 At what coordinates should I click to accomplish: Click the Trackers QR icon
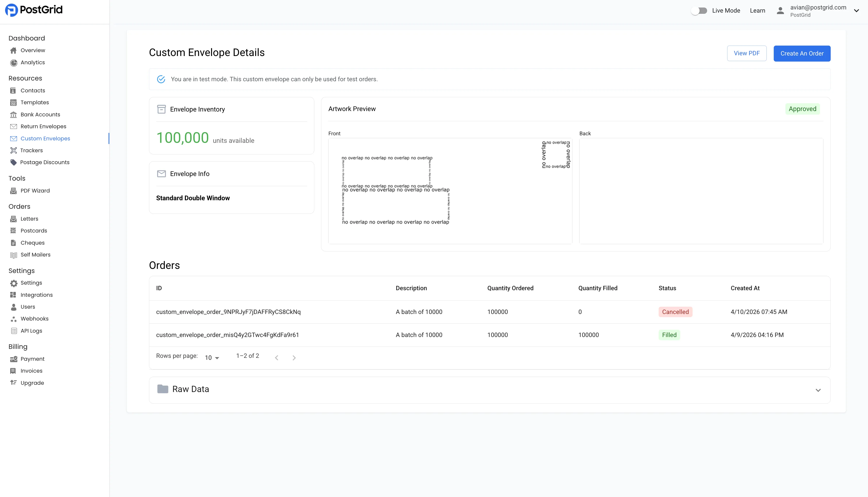[13, 151]
